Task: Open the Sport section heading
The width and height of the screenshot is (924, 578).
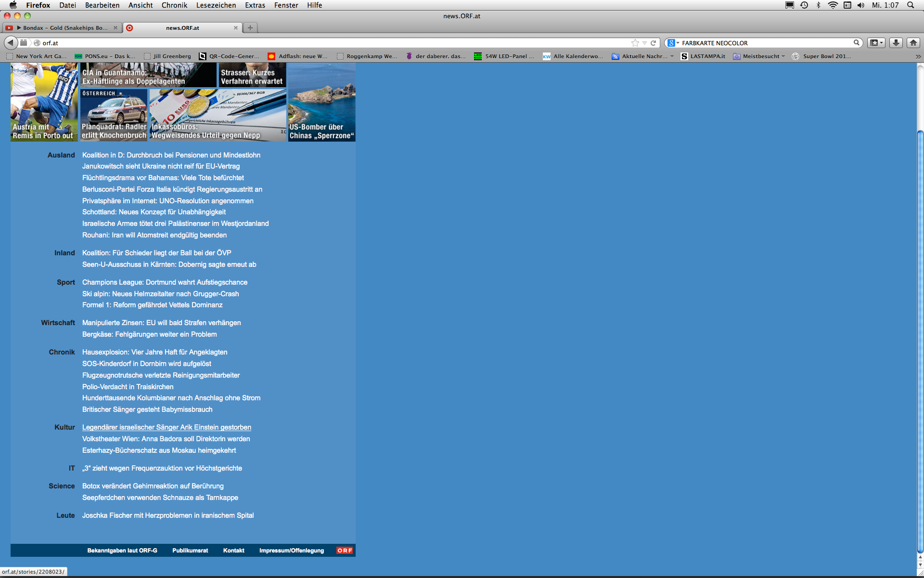Action: pos(66,282)
